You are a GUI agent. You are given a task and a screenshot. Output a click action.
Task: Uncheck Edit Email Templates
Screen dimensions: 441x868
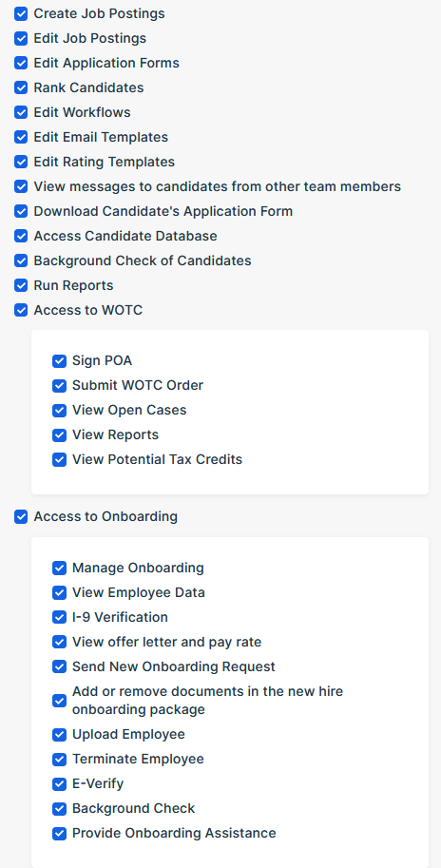coord(21,137)
